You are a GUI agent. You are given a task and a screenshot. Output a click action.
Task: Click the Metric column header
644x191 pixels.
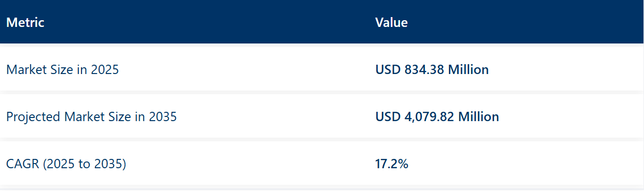click(x=25, y=23)
